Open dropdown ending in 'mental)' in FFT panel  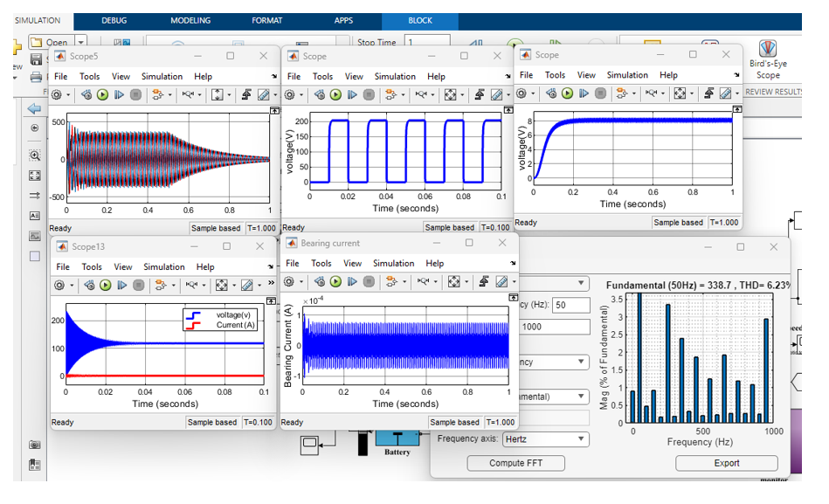click(554, 397)
